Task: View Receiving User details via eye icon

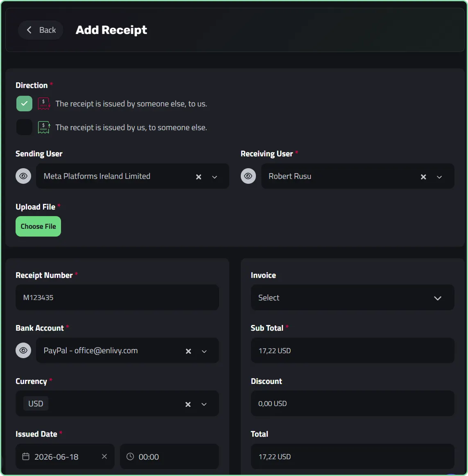Action: click(x=248, y=176)
